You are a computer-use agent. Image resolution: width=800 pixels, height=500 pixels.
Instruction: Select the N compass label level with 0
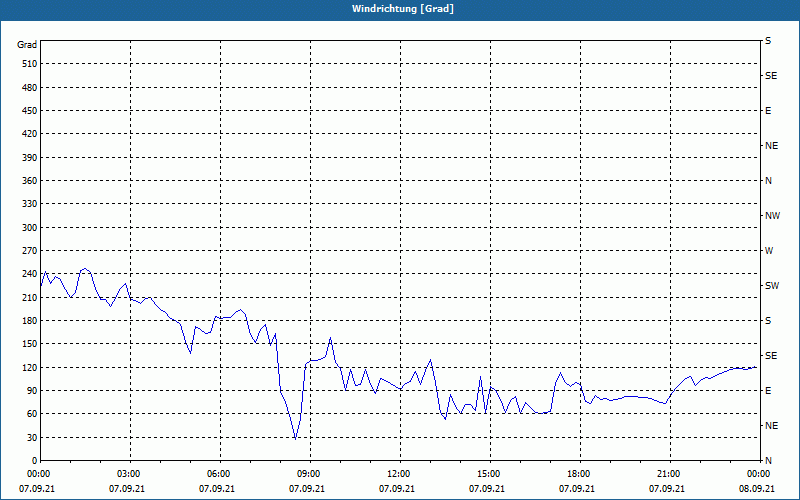click(x=768, y=461)
